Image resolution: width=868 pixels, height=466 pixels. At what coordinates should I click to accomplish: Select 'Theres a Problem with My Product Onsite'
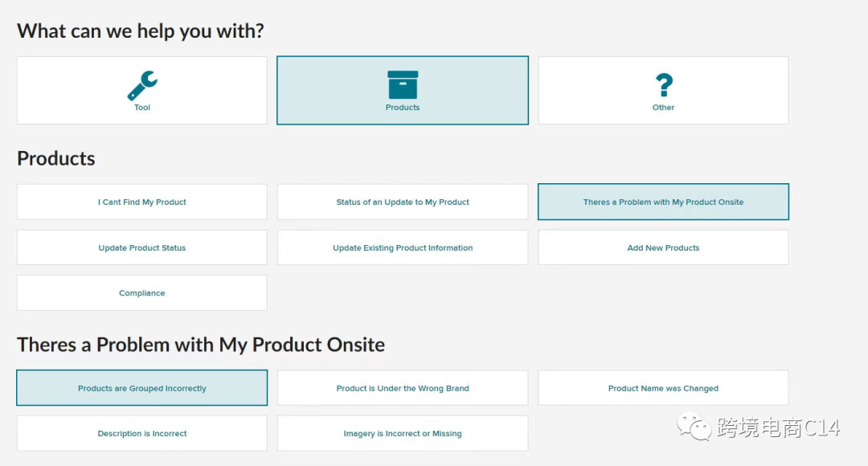663,202
